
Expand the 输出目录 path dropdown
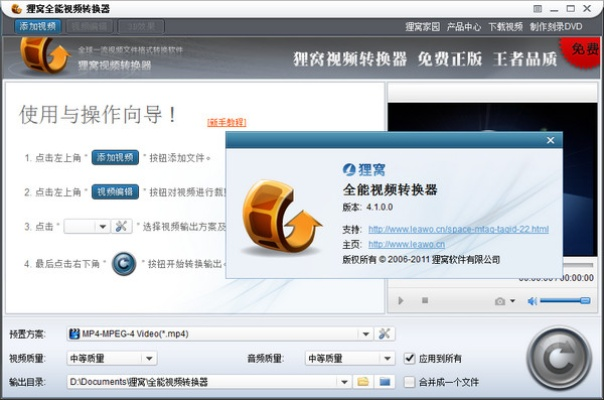pos(344,382)
